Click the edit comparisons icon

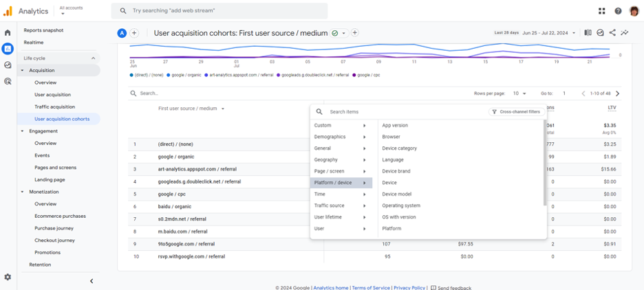tap(588, 33)
